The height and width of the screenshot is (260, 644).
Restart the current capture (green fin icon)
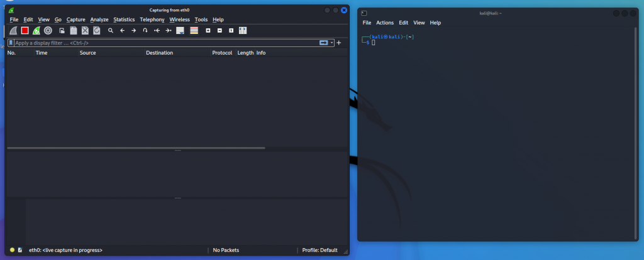click(36, 30)
